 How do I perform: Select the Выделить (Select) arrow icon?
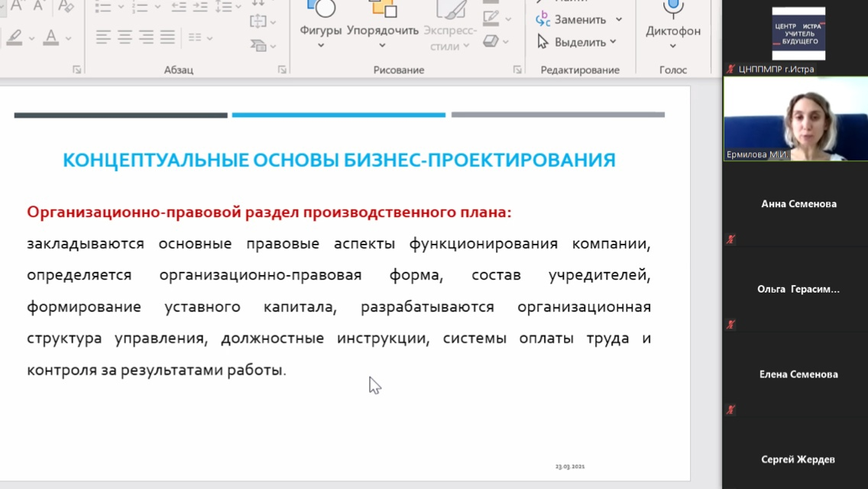(x=542, y=42)
